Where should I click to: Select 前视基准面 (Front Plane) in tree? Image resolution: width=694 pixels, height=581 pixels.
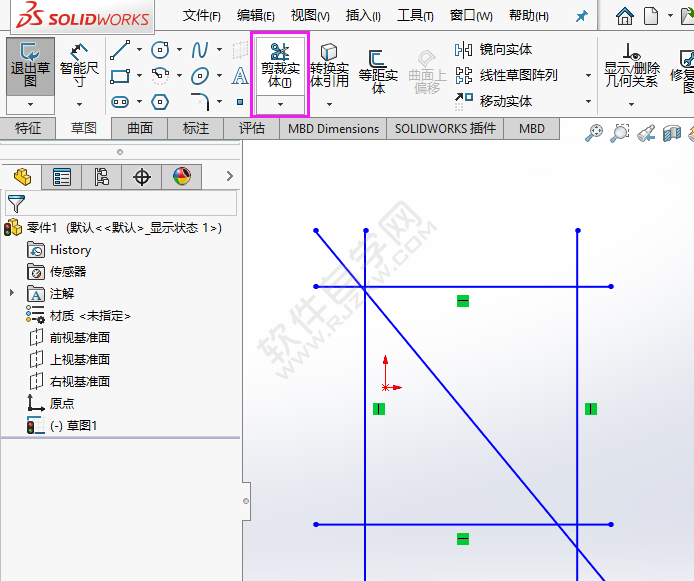point(69,338)
